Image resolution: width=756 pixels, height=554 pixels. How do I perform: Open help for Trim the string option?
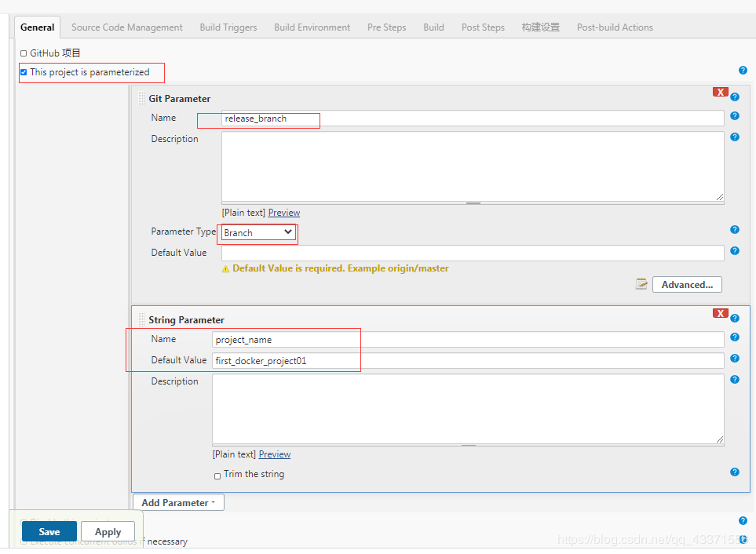734,472
